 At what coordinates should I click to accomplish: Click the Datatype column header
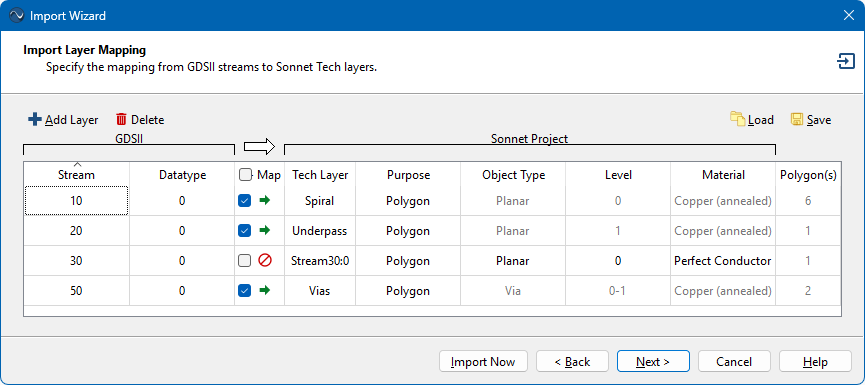pos(182,175)
